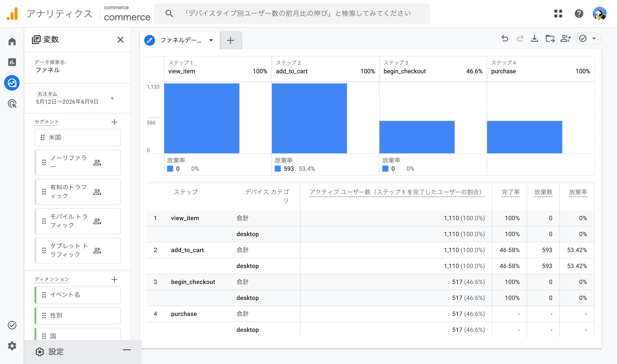Viewport: 617px width, 364px height.
Task: Click step 1 abandonment blue swatch
Action: [x=170, y=169]
